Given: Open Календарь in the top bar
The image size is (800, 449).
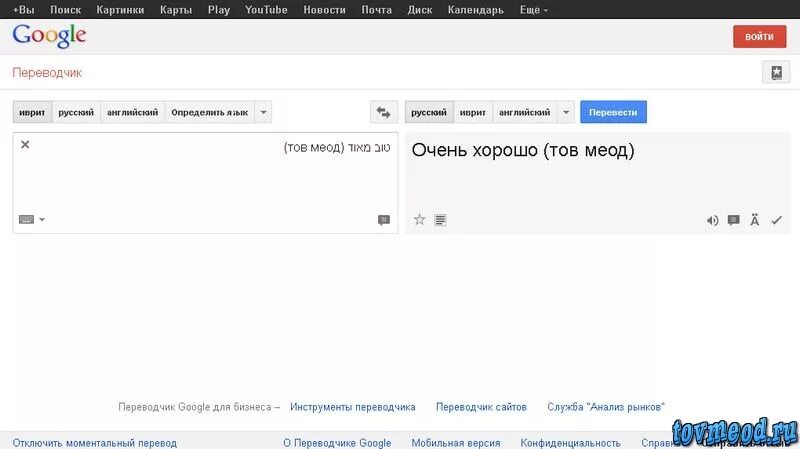Looking at the screenshot, I should tap(476, 10).
